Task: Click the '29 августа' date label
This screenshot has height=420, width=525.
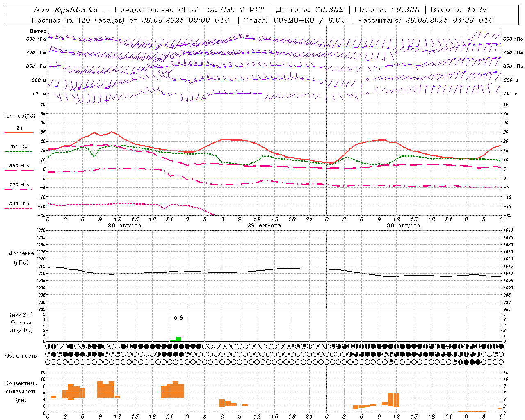Action: (264, 226)
